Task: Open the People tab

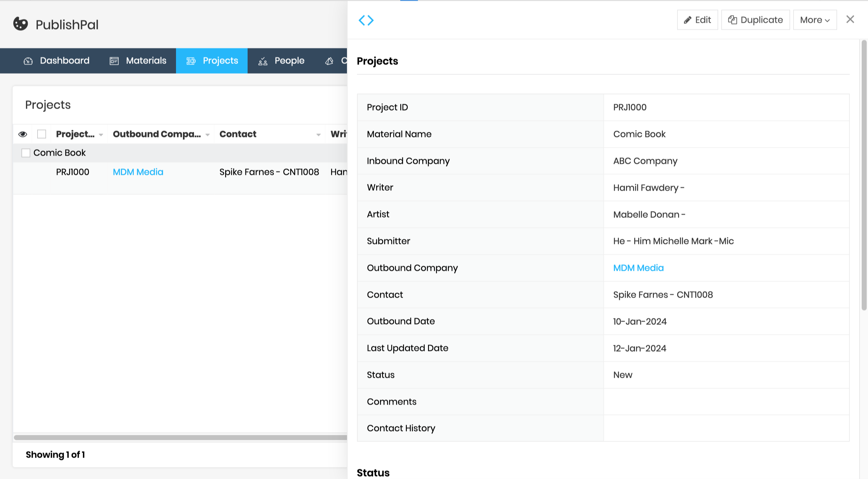Action: [281, 61]
